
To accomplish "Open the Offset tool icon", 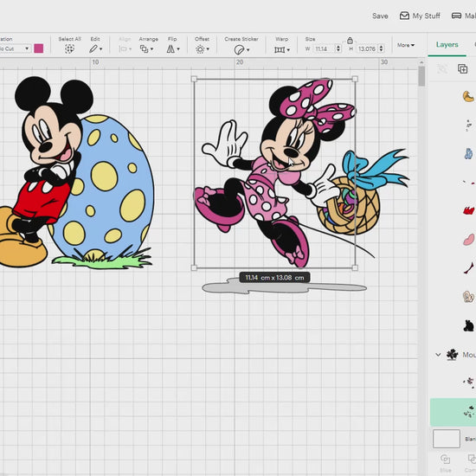I will click(x=200, y=49).
